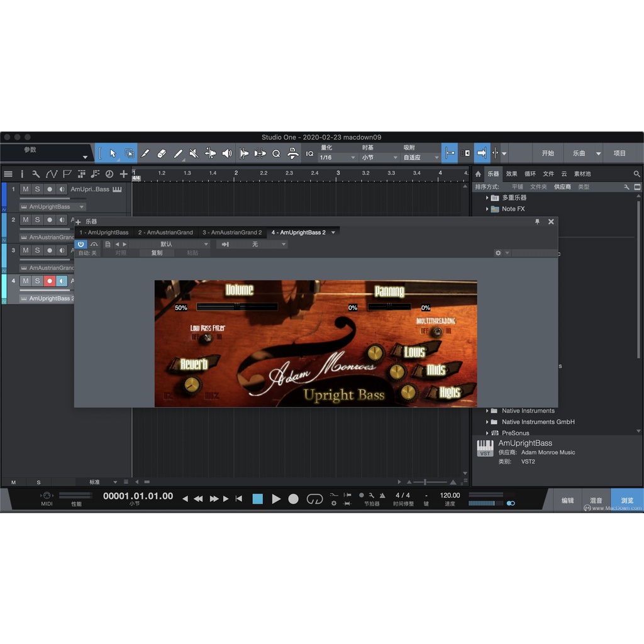Sort browser by 文件夹
This screenshot has width=644, height=644.
point(538,187)
